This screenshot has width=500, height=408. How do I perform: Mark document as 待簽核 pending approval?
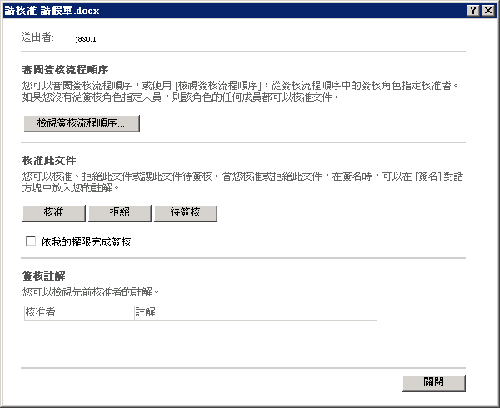(185, 213)
